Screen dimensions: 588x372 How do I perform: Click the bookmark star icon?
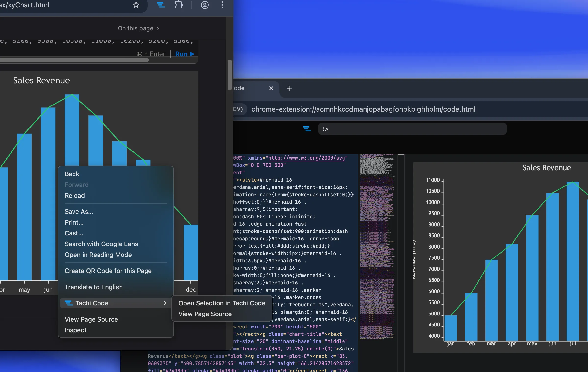click(x=136, y=5)
